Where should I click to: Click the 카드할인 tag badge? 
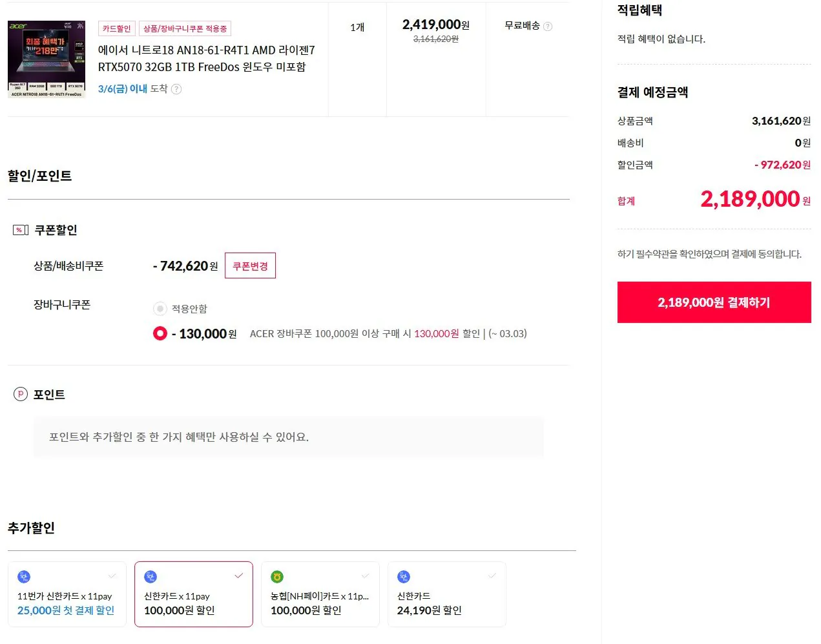point(116,28)
